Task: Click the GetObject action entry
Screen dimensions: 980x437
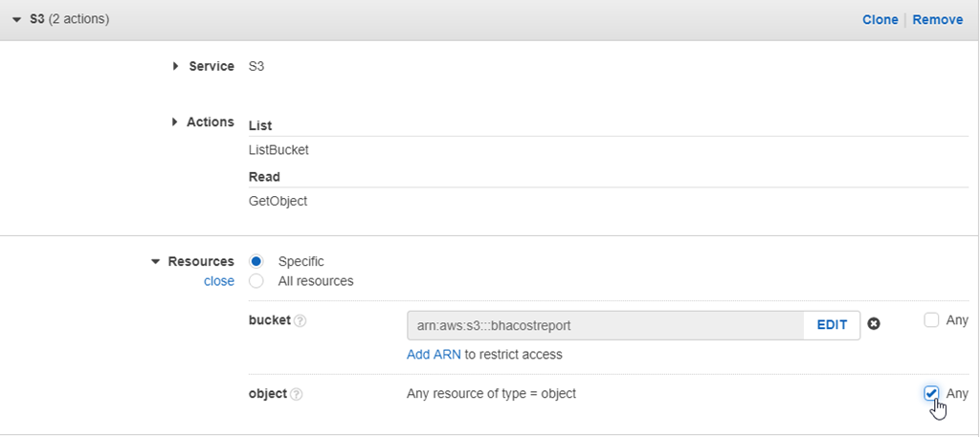Action: point(278,201)
